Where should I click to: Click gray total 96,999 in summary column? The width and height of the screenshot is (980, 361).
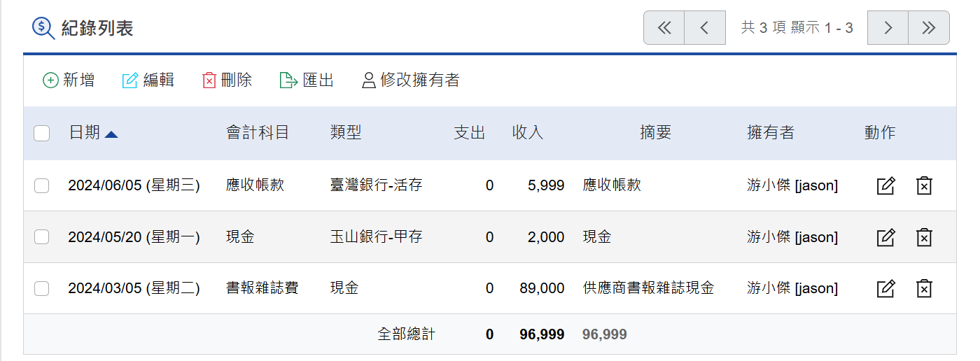[605, 334]
